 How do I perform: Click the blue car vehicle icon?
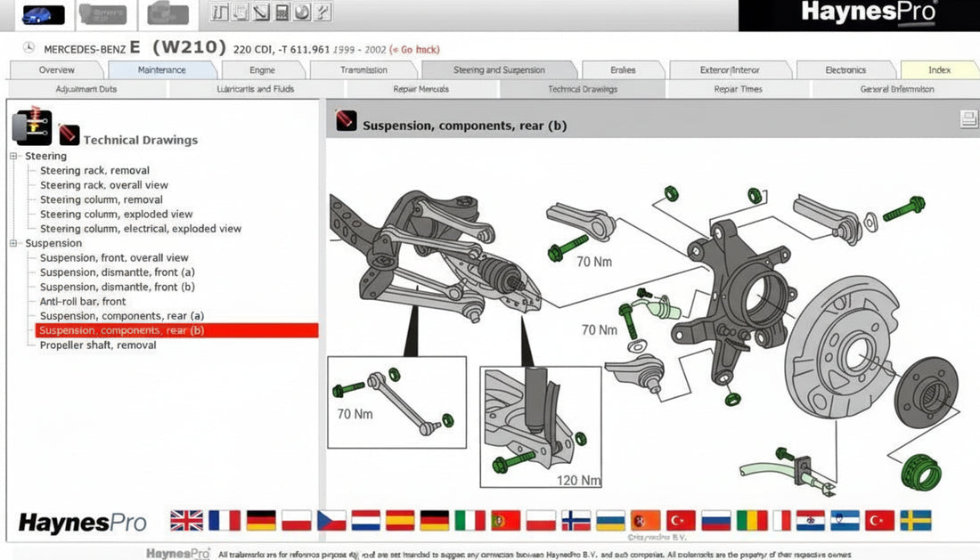[43, 14]
